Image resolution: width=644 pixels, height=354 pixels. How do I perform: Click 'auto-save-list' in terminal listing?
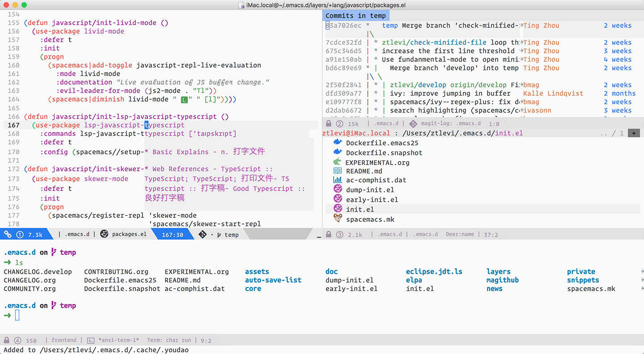(x=273, y=280)
